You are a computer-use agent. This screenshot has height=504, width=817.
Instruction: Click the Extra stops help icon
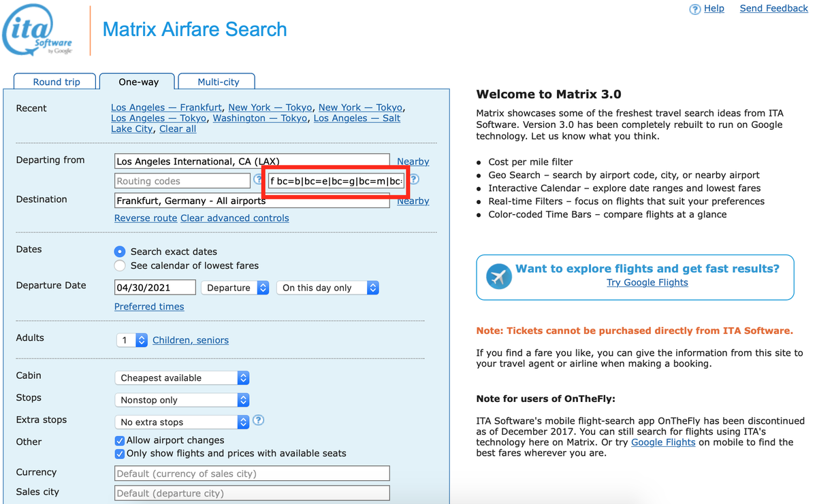(x=258, y=420)
